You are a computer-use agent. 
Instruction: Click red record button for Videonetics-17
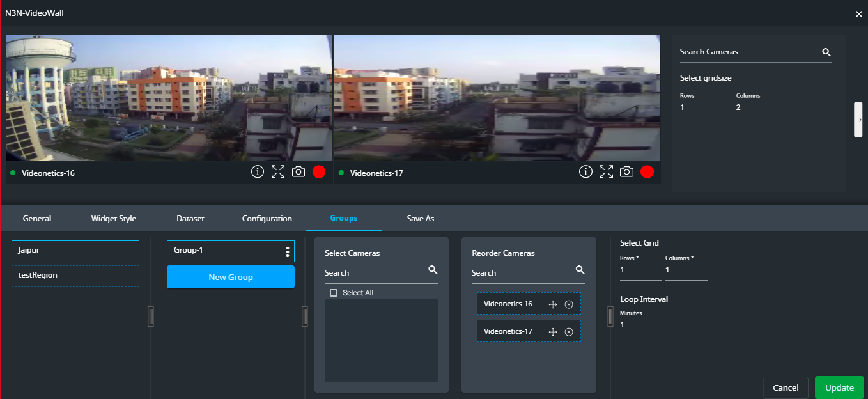coord(647,172)
